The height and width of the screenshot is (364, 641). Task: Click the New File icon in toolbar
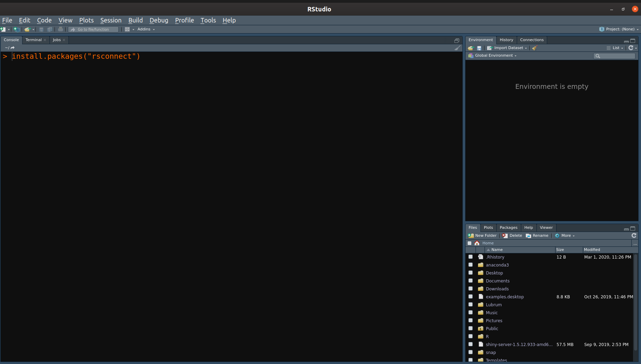pyautogui.click(x=3, y=29)
